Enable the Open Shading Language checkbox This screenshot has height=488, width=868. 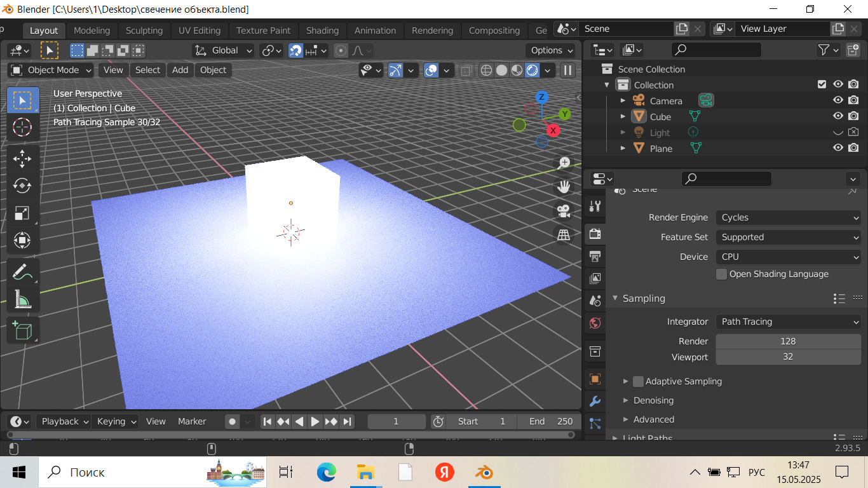click(721, 274)
